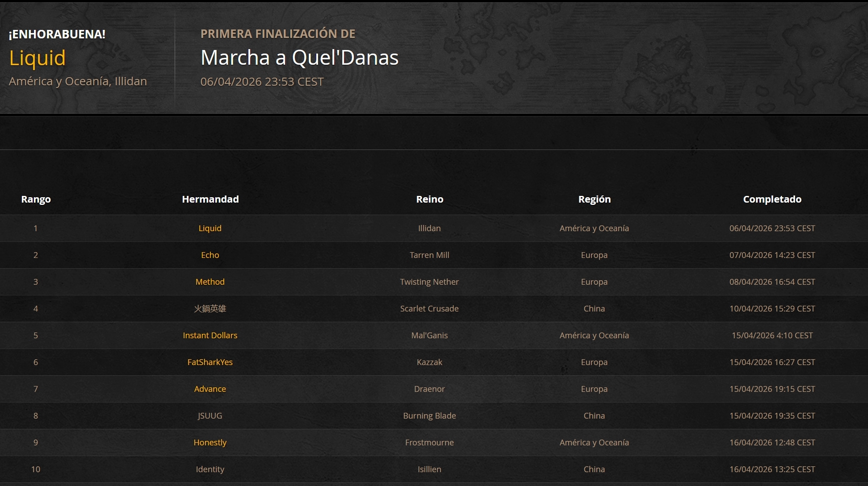
Task: Click América y Oceanía in Liquid's table row
Action: [x=594, y=228]
